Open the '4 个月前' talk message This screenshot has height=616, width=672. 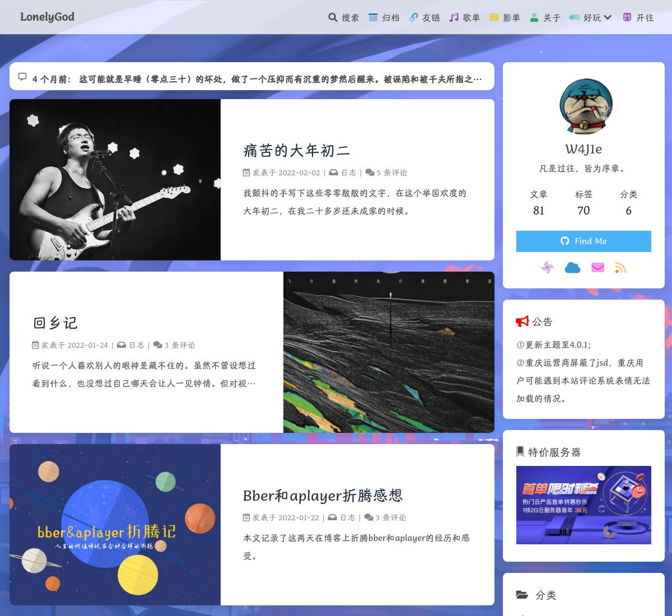[x=257, y=79]
